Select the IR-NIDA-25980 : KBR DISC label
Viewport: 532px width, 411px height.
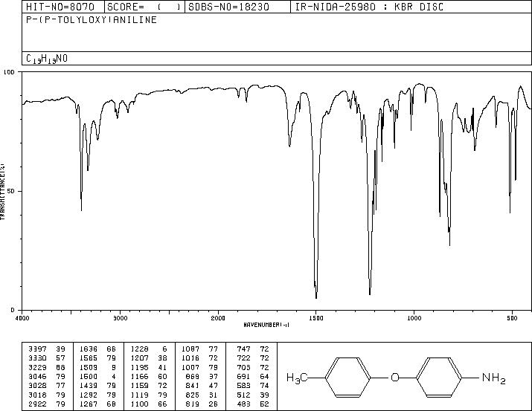pyautogui.click(x=369, y=7)
